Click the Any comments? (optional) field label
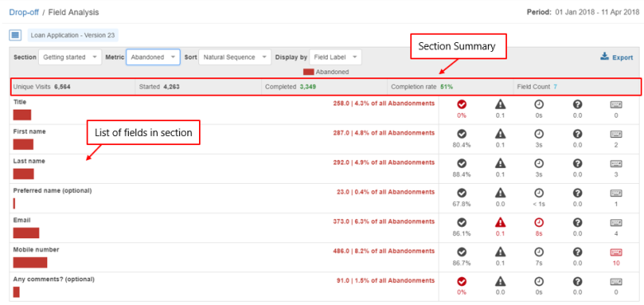Image resolution: width=644 pixels, height=305 pixels. [x=54, y=279]
